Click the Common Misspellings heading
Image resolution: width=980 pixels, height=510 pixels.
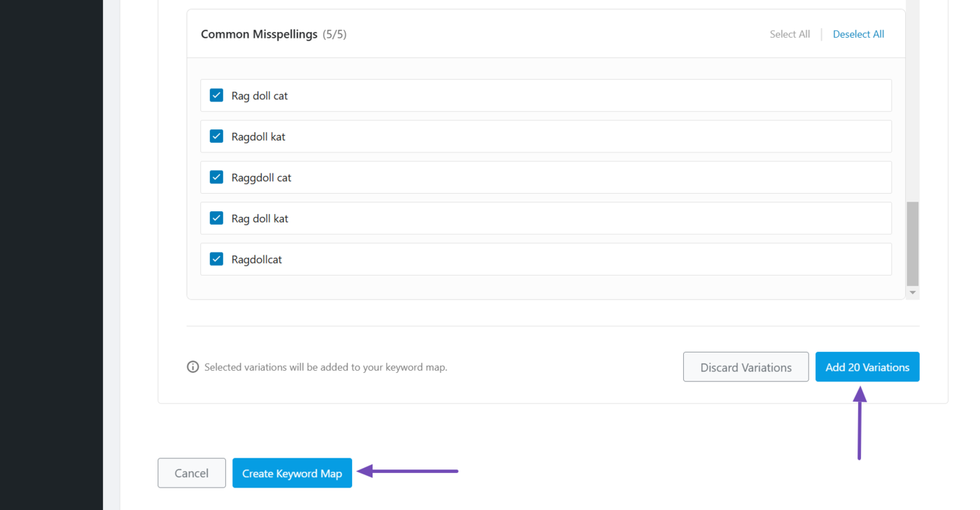click(x=259, y=34)
